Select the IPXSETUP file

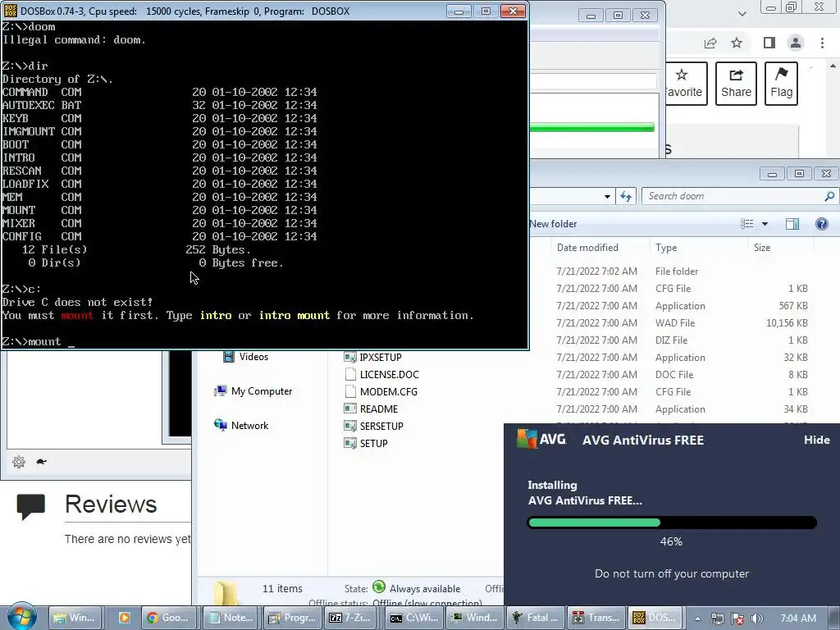(x=373, y=358)
